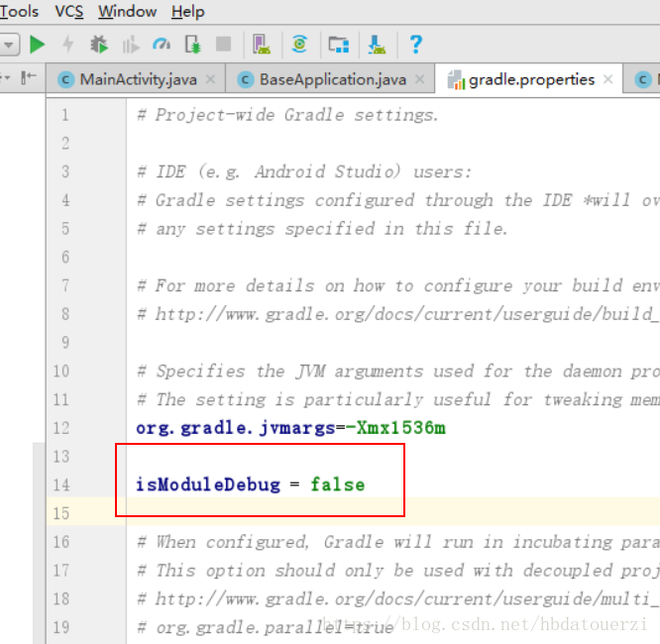Open the VCS menu
Image resolution: width=660 pixels, height=644 pixels.
pyautogui.click(x=69, y=11)
